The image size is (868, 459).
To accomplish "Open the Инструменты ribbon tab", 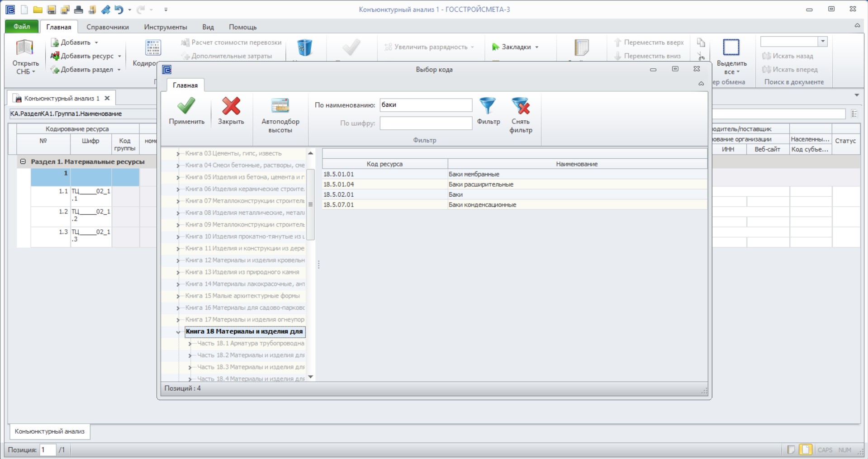I will pyautogui.click(x=166, y=27).
